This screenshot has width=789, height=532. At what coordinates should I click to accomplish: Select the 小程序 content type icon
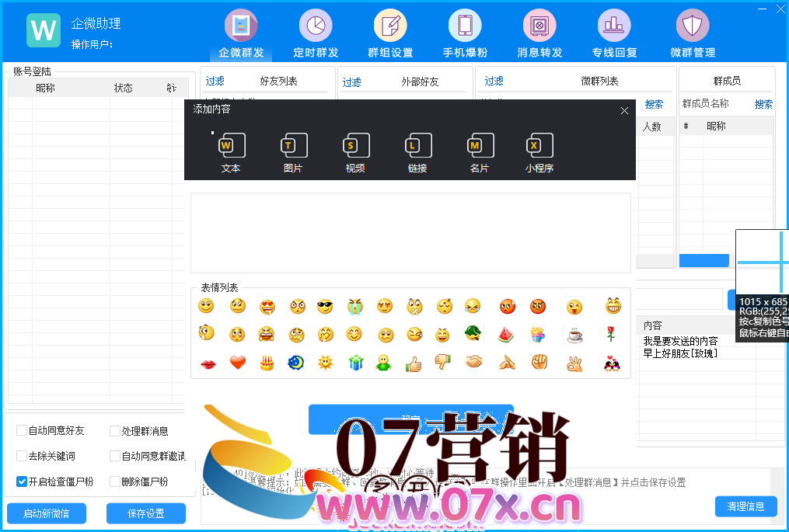[x=539, y=153]
